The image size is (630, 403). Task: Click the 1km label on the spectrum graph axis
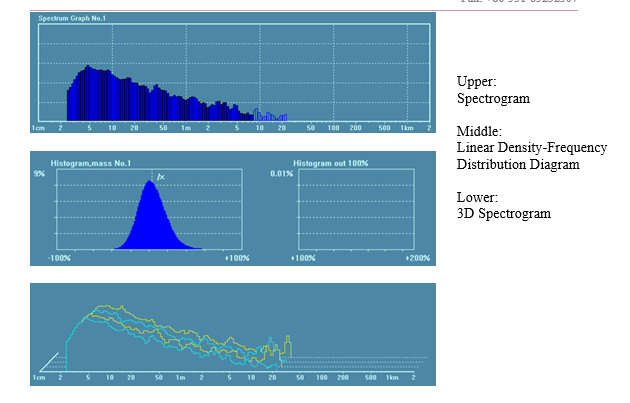pyautogui.click(x=407, y=128)
